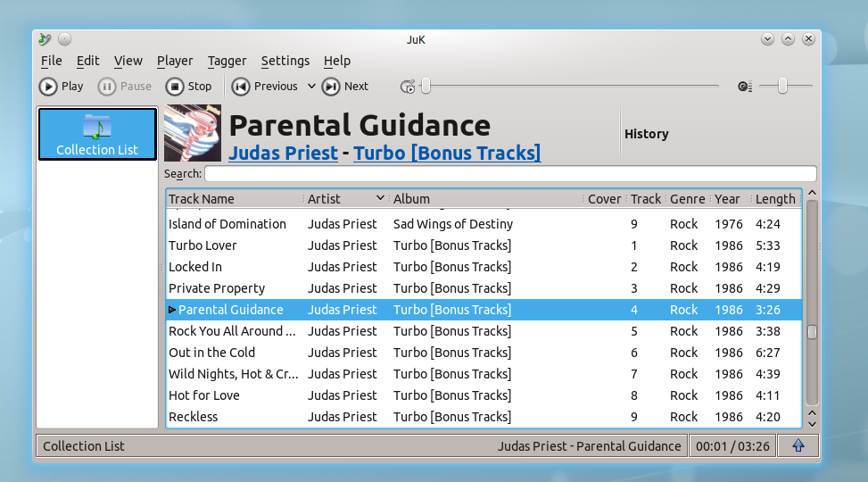Click the round pin button beside JuK icon
Screen dimensions: 868x482
click(65, 38)
